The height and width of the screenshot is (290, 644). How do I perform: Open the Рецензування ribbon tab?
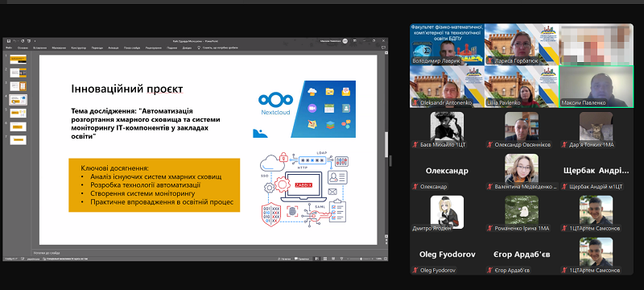pyautogui.click(x=154, y=48)
